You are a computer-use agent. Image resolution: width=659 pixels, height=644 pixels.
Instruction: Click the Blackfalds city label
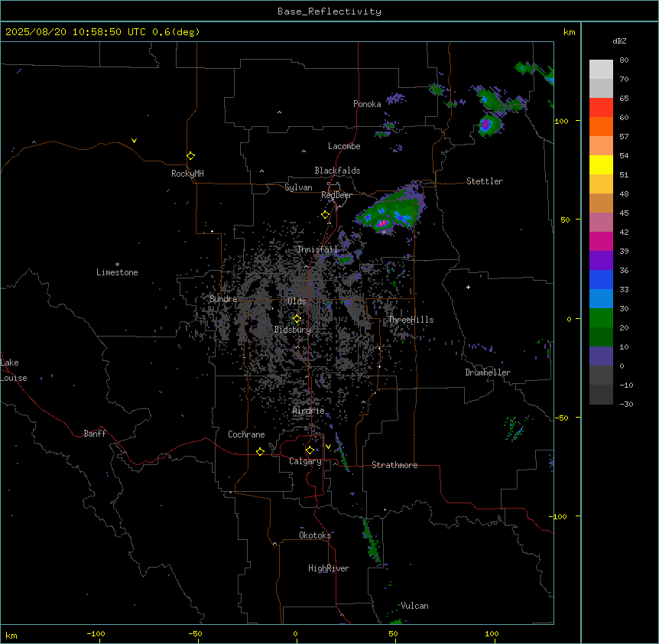(337, 171)
